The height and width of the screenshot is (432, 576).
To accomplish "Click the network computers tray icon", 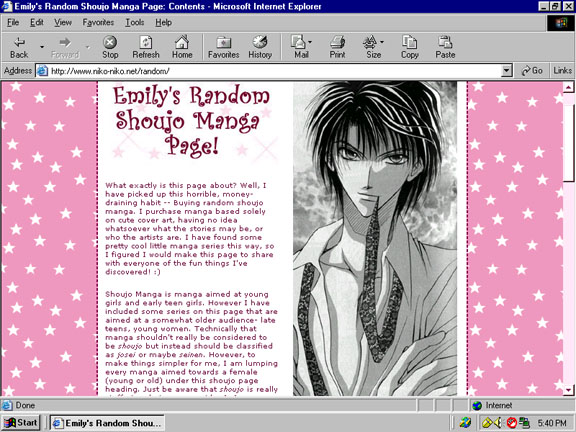I will click(524, 423).
